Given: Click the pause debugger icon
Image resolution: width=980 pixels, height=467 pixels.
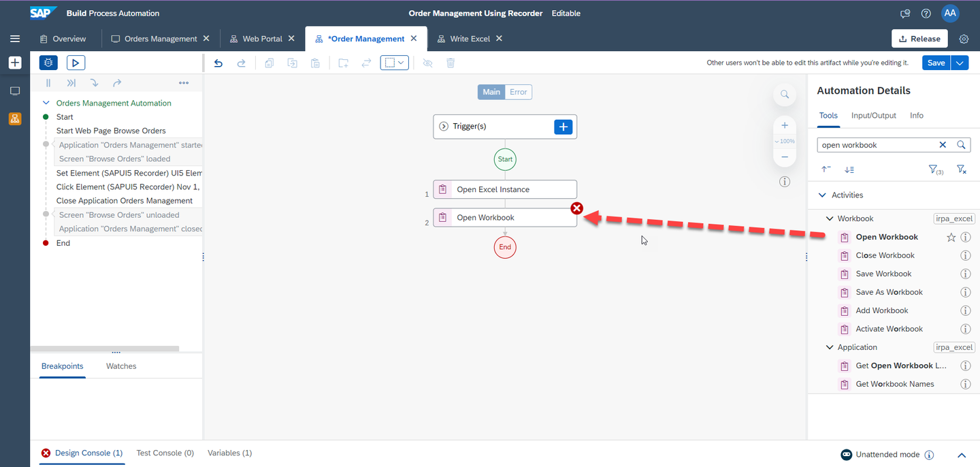Looking at the screenshot, I should [x=48, y=83].
